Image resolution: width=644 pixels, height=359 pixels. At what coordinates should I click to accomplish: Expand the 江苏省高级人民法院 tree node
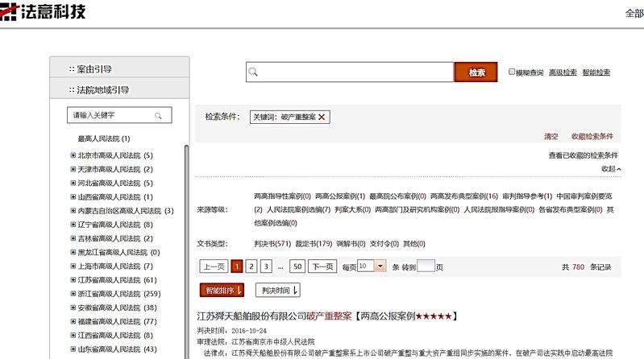73,280
